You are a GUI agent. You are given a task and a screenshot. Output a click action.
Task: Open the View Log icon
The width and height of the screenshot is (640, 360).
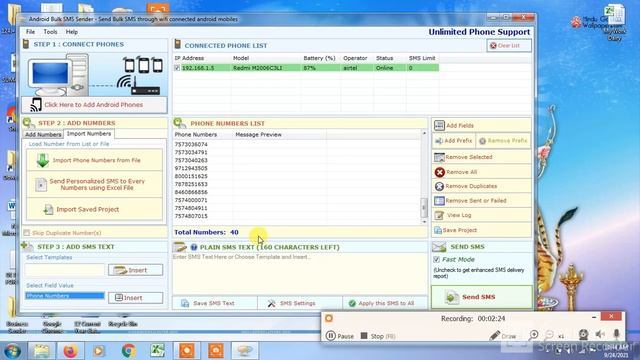(439, 215)
